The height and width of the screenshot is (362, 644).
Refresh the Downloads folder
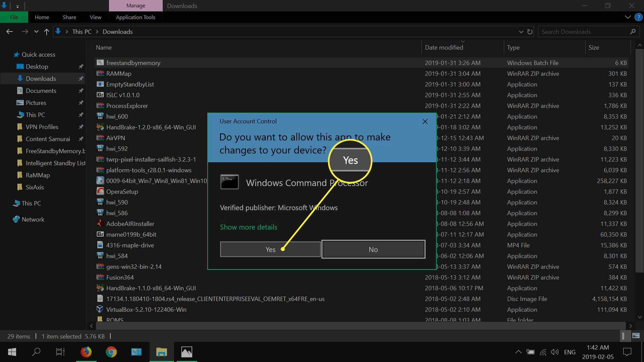(x=530, y=32)
